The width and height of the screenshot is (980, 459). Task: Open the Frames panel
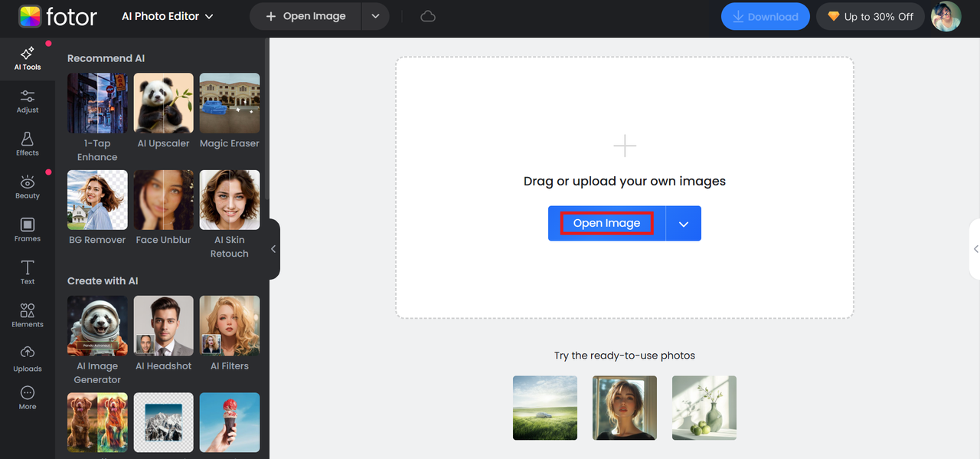pos(28,230)
